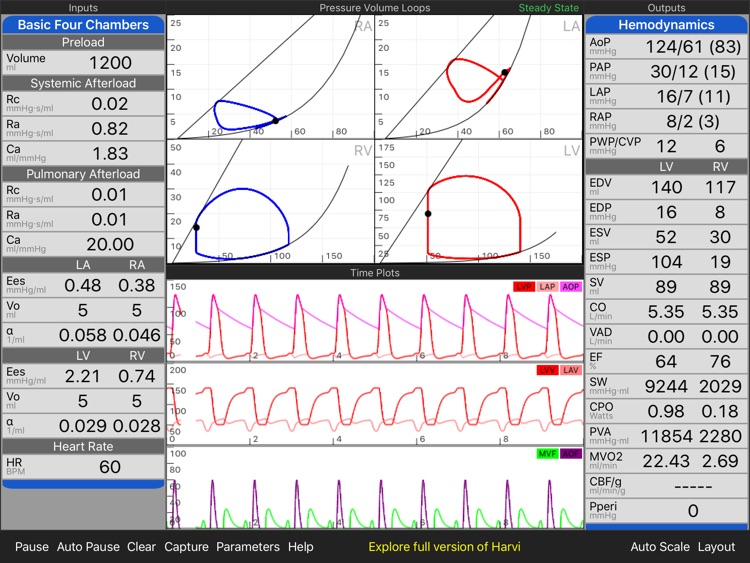
Task: Toggle the MVF flow legend
Action: click(x=547, y=453)
